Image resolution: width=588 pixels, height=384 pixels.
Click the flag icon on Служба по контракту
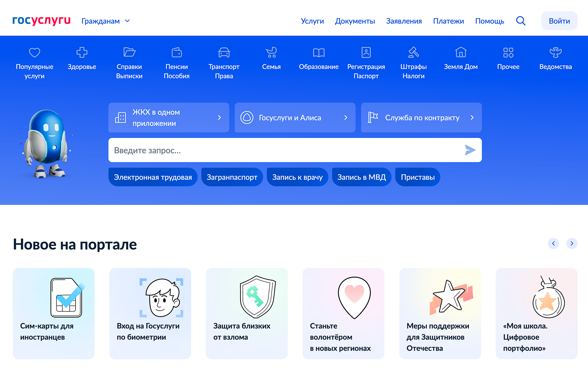pos(373,118)
